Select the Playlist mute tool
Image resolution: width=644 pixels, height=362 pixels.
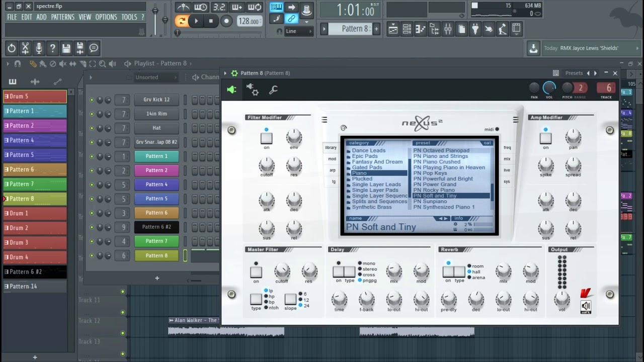point(63,63)
